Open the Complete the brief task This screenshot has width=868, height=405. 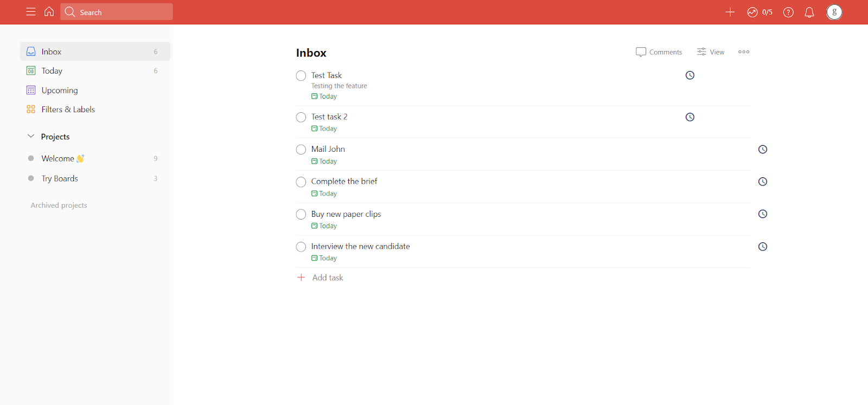tap(344, 181)
